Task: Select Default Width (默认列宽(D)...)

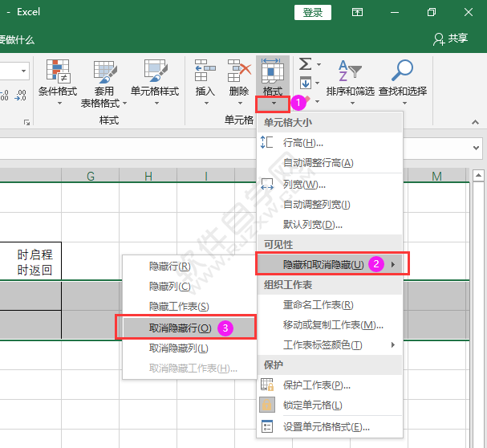Action: click(330, 225)
